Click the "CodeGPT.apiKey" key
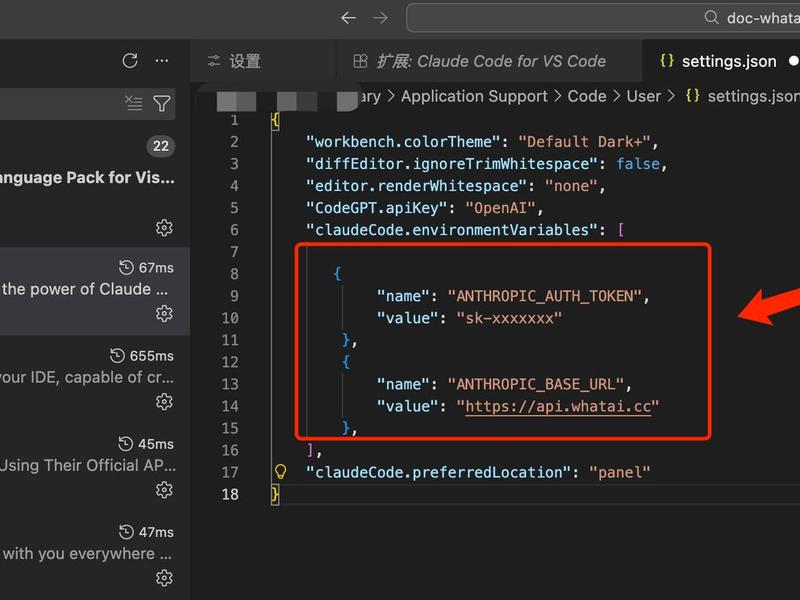 [x=376, y=208]
